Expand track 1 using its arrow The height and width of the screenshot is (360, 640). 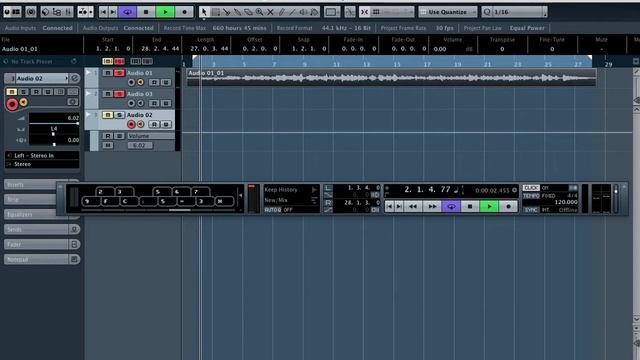point(88,73)
